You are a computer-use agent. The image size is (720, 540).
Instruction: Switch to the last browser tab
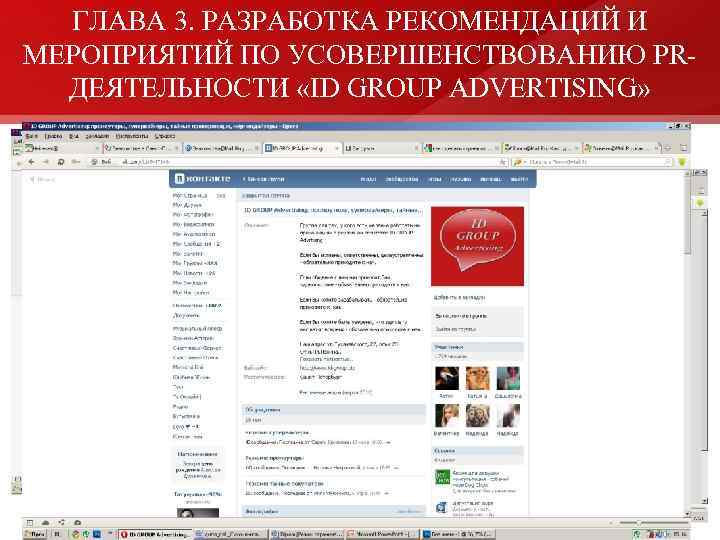(622, 148)
